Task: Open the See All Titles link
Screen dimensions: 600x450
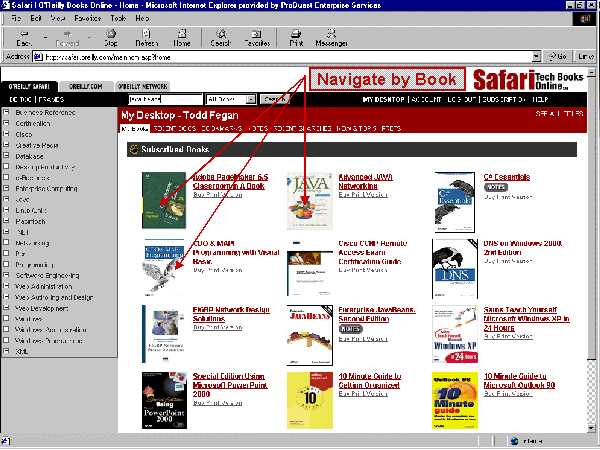Action: pyautogui.click(x=559, y=114)
